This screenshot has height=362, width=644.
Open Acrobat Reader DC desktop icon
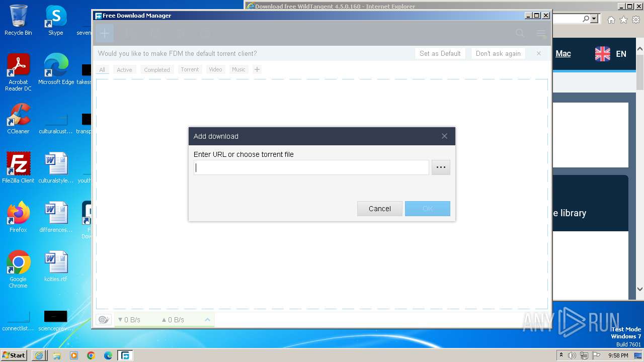tap(18, 73)
